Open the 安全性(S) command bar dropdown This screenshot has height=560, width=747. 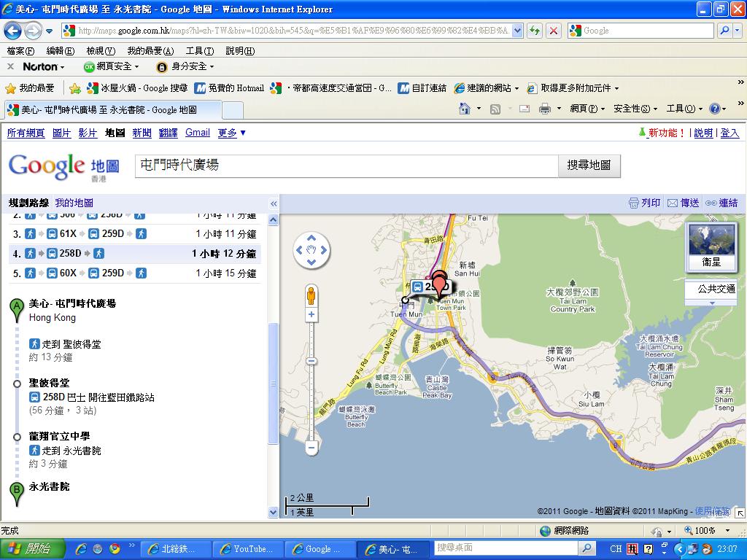(635, 109)
